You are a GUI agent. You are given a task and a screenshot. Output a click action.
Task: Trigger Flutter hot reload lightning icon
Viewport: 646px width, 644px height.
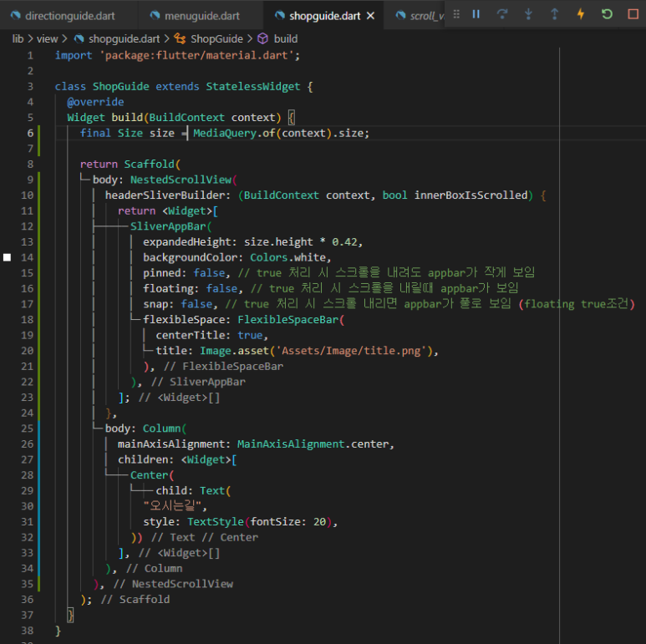(x=581, y=14)
